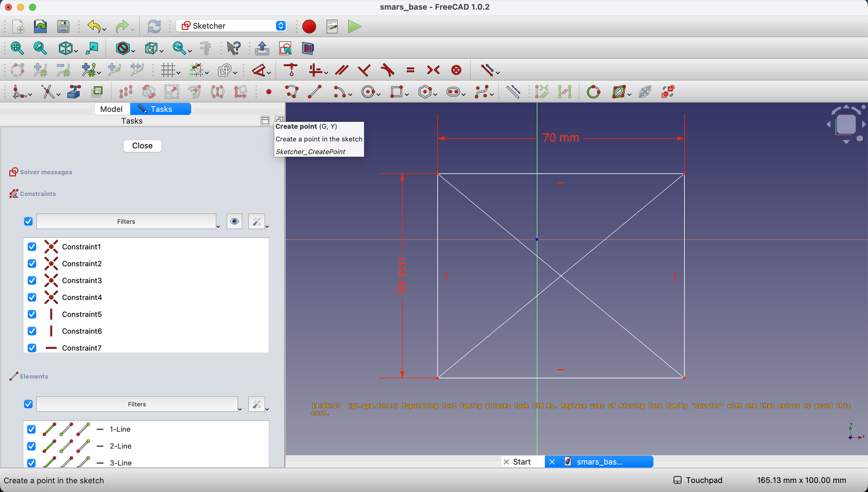868x492 pixels.
Task: Open the Sketcher workbench dropdown
Action: 231,26
